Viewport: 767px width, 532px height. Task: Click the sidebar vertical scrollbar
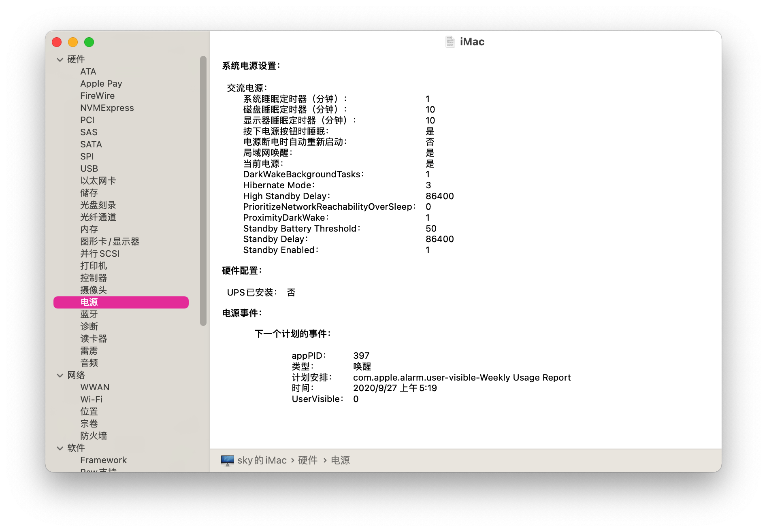pyautogui.click(x=203, y=190)
